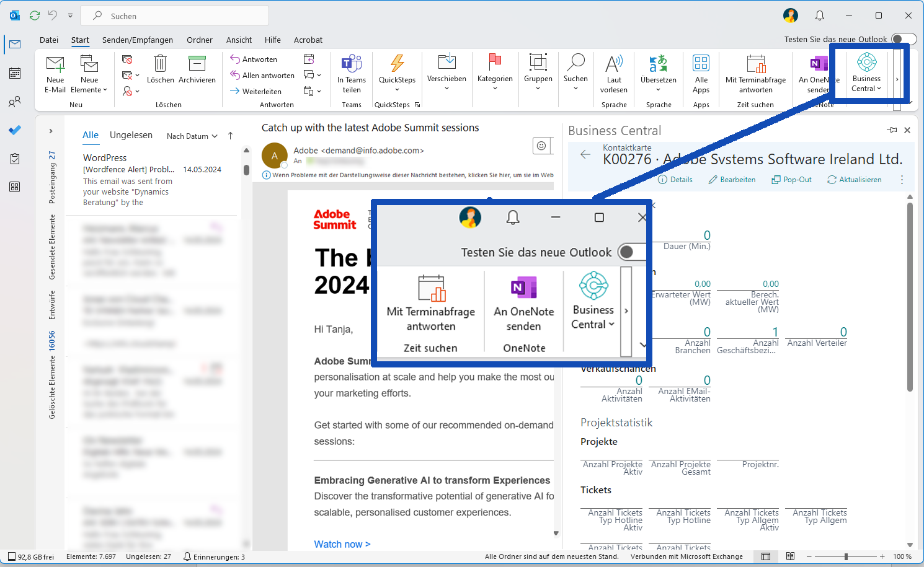Show Alle messages filter

(x=91, y=135)
